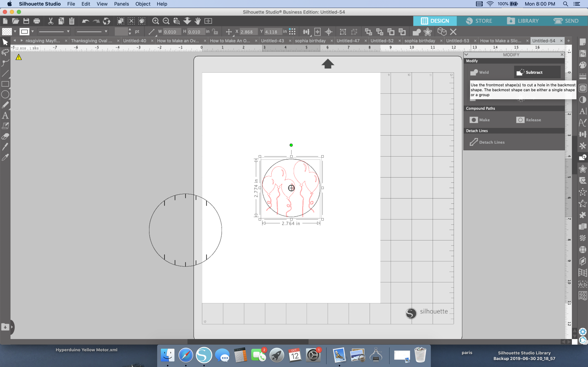Viewport: 588px width, 367px height.
Task: Click the Undo arrow icon
Action: coord(85,21)
